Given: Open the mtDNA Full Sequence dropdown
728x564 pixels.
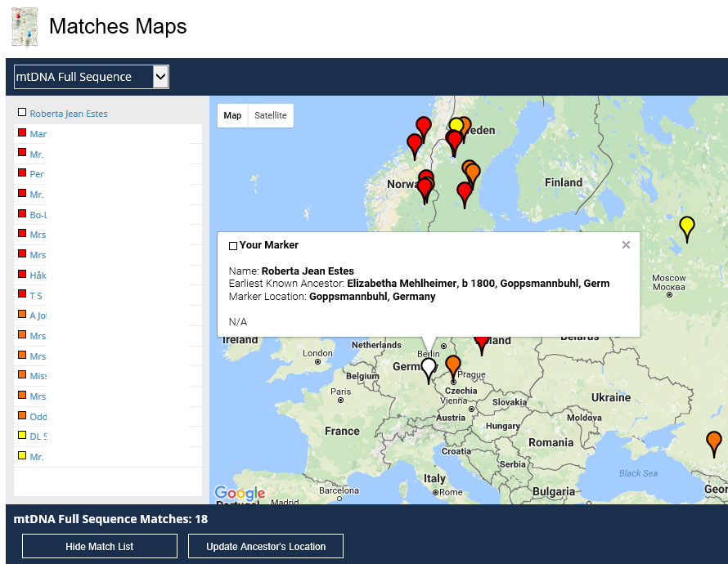Looking at the screenshot, I should coord(91,77).
